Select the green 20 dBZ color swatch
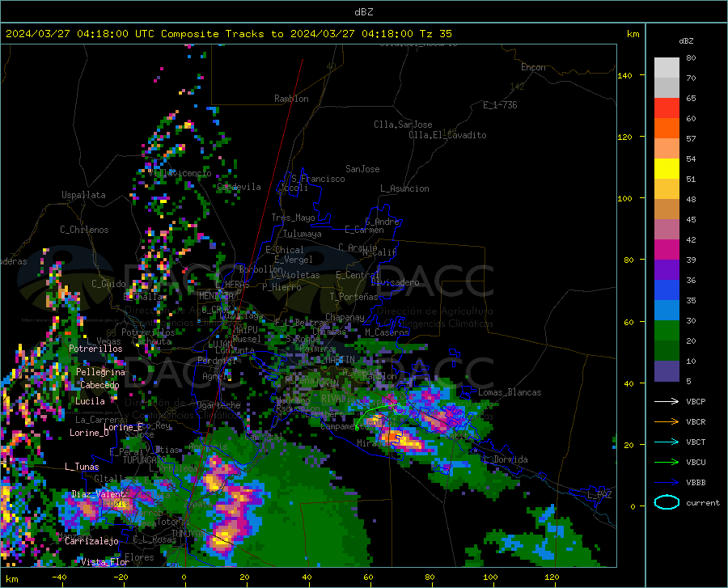The image size is (728, 588). click(667, 331)
